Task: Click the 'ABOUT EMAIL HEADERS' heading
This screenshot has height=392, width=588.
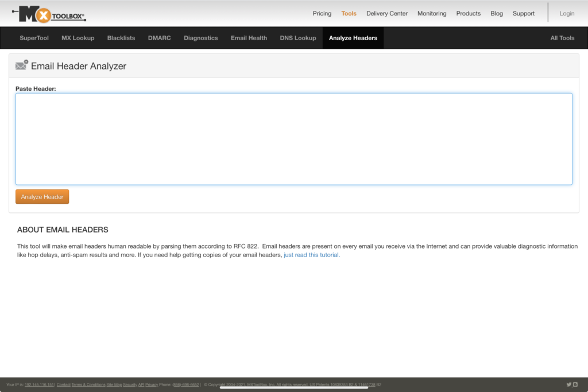Action: [x=63, y=230]
